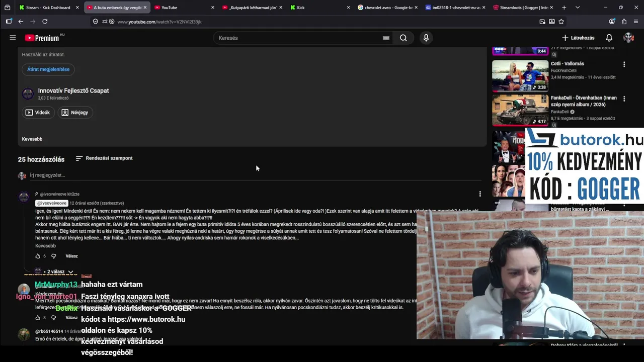Focus the Keresés search field
The height and width of the screenshot is (362, 644).
coord(302,38)
